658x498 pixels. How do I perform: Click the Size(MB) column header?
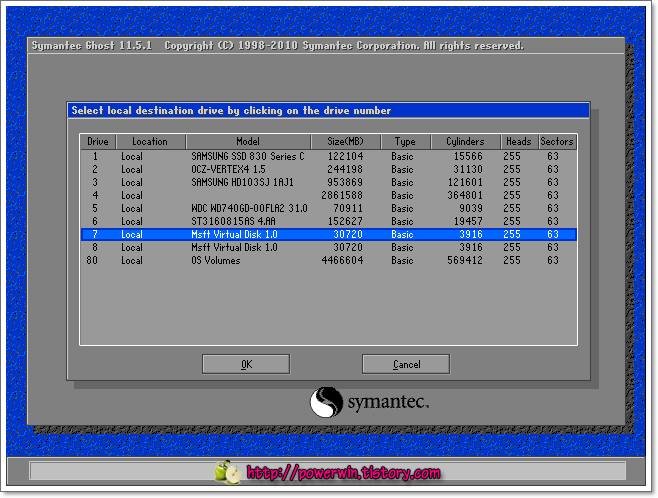(345, 142)
